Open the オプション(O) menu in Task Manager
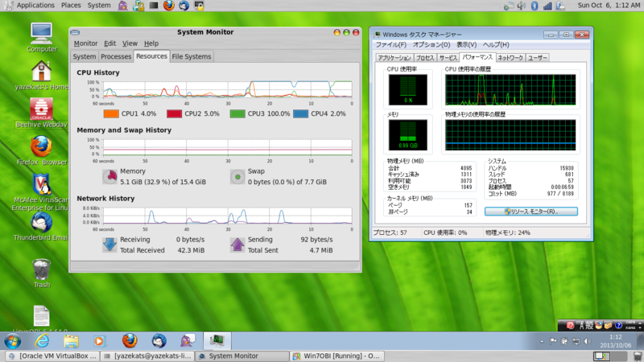644x362 pixels. [x=431, y=45]
